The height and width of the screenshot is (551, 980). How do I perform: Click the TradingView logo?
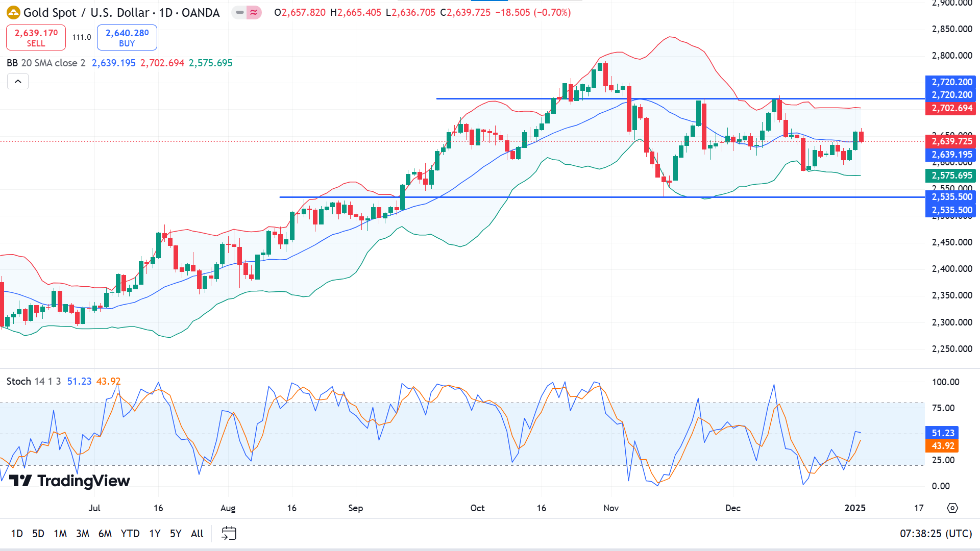[69, 481]
